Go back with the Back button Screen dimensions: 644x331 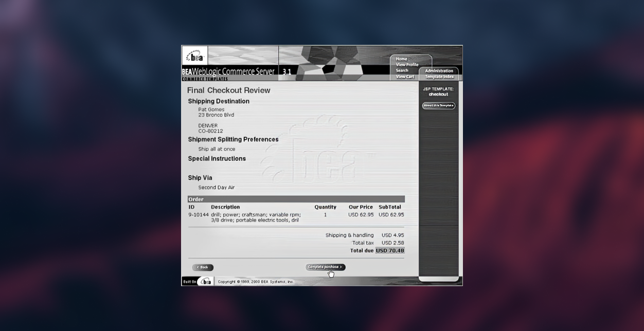[203, 267]
